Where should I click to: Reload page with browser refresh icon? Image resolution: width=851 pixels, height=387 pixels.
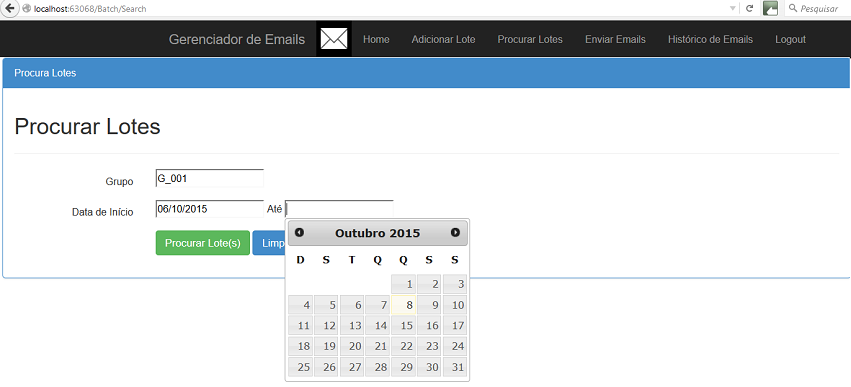point(750,9)
